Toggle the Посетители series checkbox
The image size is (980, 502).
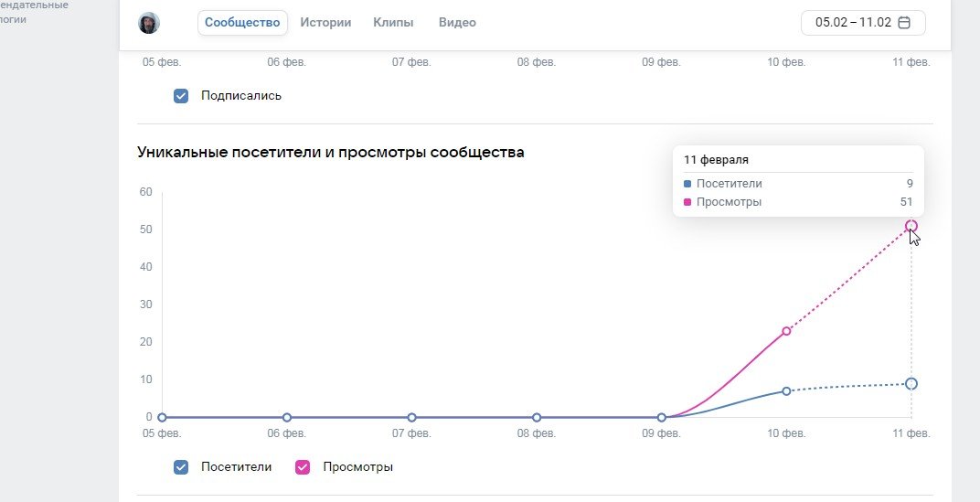point(181,467)
